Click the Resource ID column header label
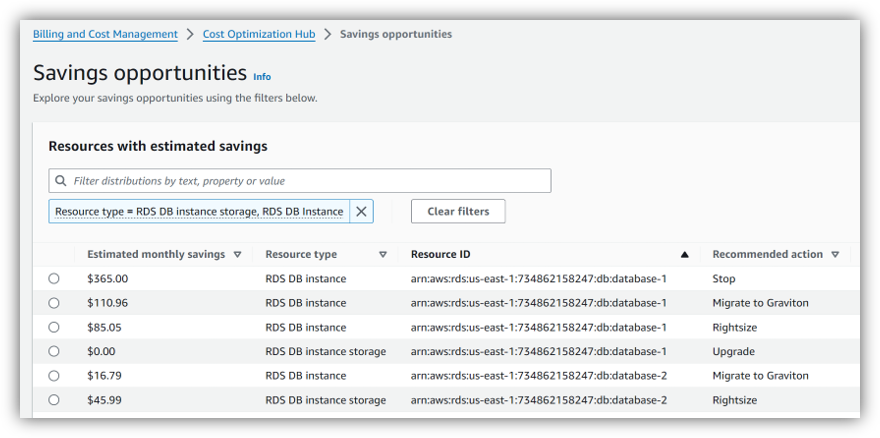Viewport: 880px width, 438px height. 441,254
